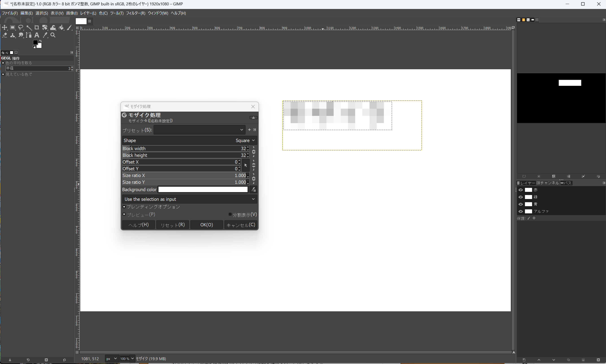Select the Text tool
The width and height of the screenshot is (606, 364).
click(37, 35)
